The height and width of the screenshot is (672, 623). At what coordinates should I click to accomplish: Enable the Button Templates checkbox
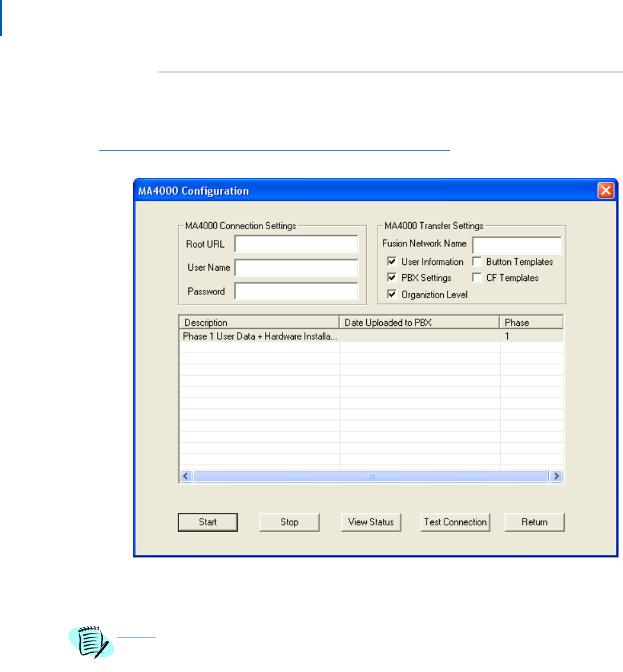(477, 261)
